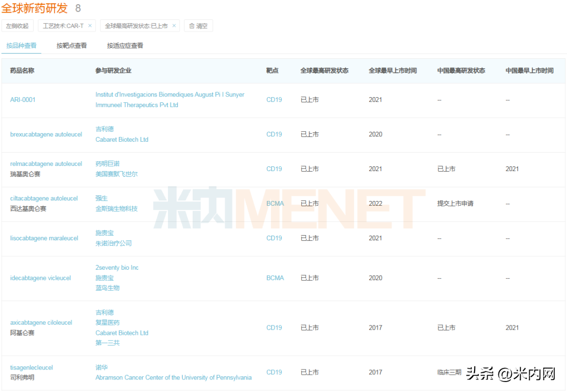This screenshot has height=392, width=567.
Task: Remove the 工艺技术:CAR-T filter tag
Action: (90, 26)
